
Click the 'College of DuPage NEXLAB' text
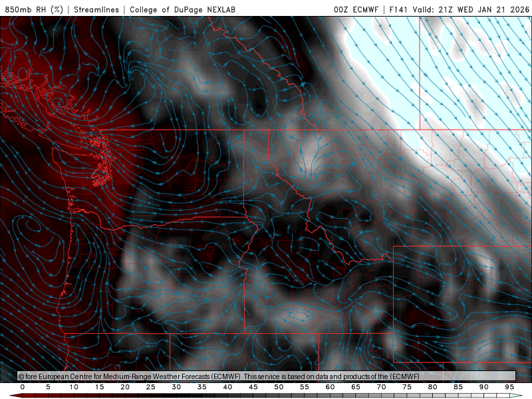coord(182,9)
